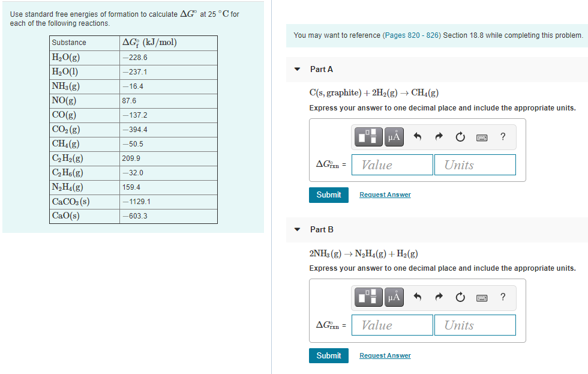The width and height of the screenshot is (588, 374).
Task: Click redo arrow in Part B toolbar
Action: click(x=439, y=297)
